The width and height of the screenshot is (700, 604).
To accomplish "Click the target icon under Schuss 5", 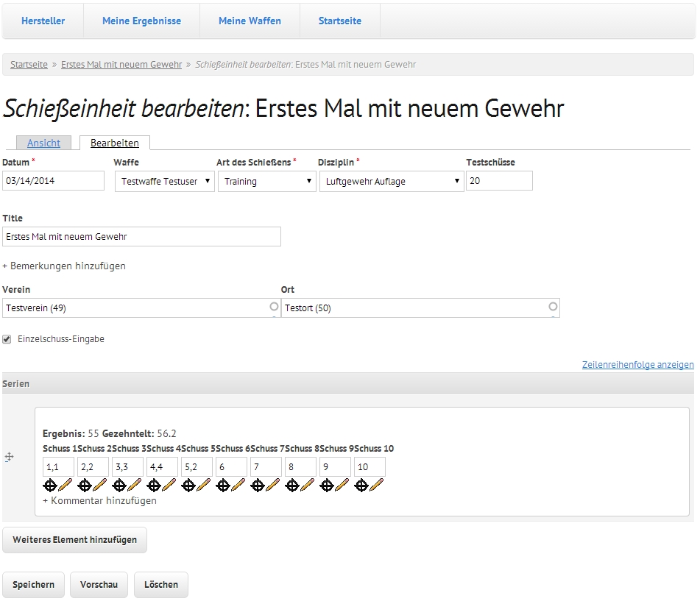I will [188, 486].
